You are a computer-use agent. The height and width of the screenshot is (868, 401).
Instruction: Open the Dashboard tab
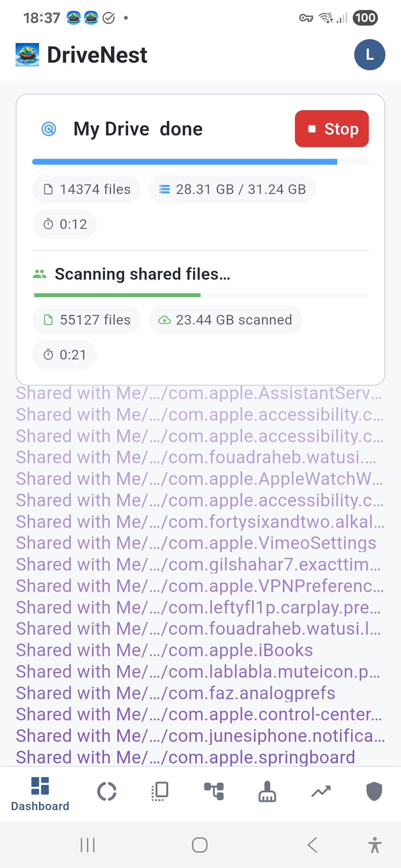40,793
